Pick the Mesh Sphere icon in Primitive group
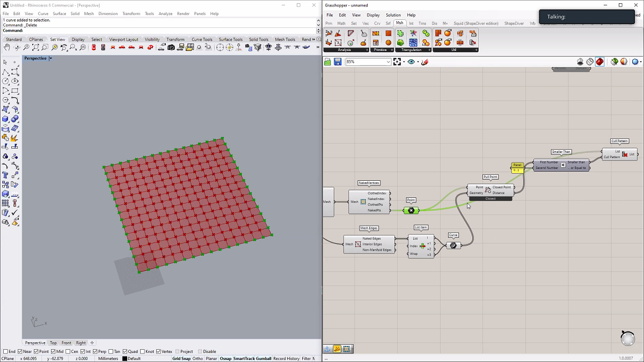 pos(389,42)
